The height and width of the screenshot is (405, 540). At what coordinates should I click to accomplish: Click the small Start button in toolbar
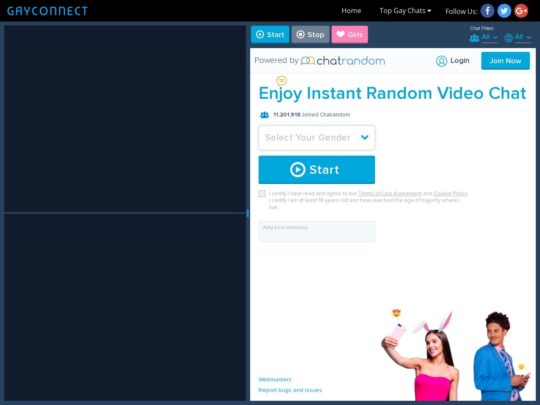tap(270, 34)
